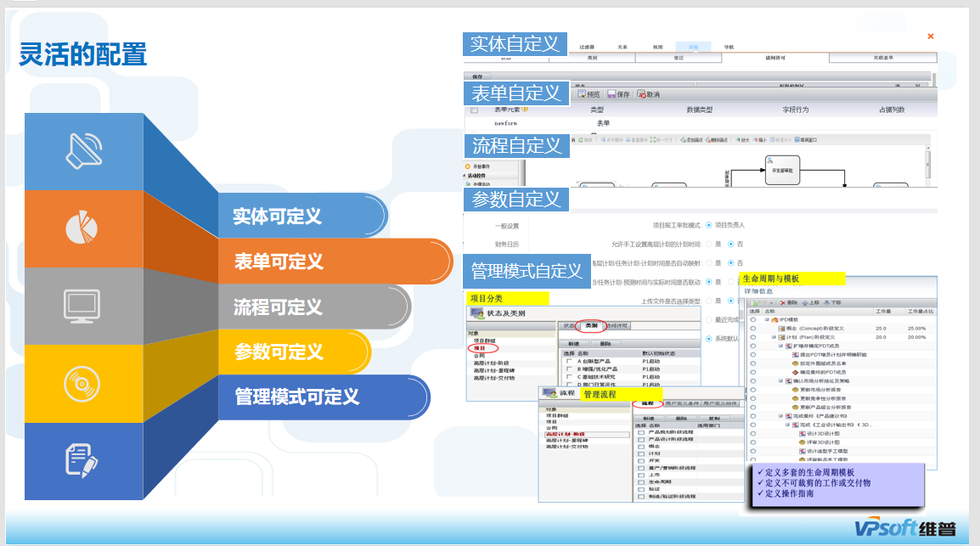Click the monitor icon in the gray block

(x=82, y=306)
